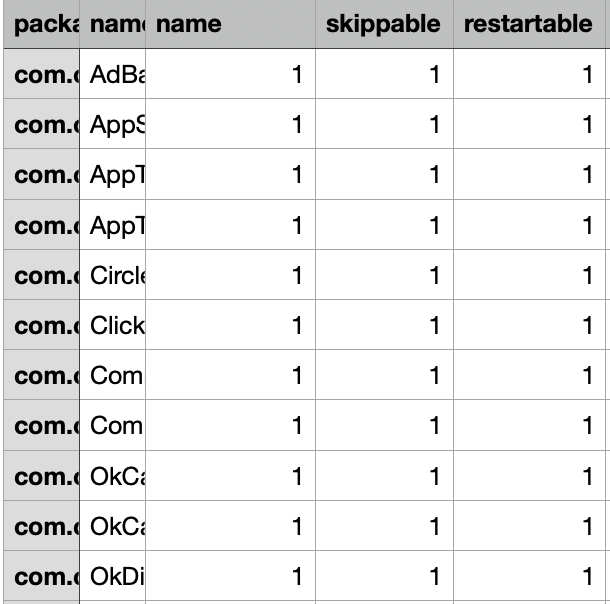This screenshot has width=610, height=604.
Task: Select the Circle name cell
Action: pyautogui.click(x=112, y=275)
